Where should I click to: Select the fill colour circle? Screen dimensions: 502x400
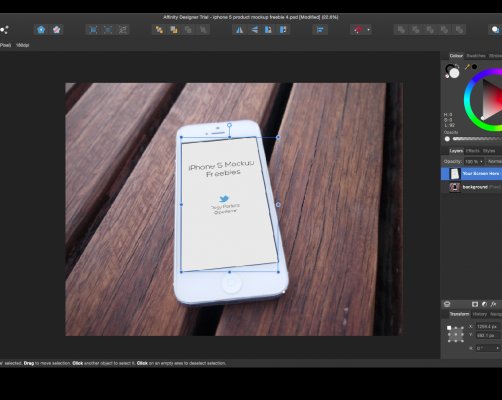pyautogui.click(x=454, y=73)
